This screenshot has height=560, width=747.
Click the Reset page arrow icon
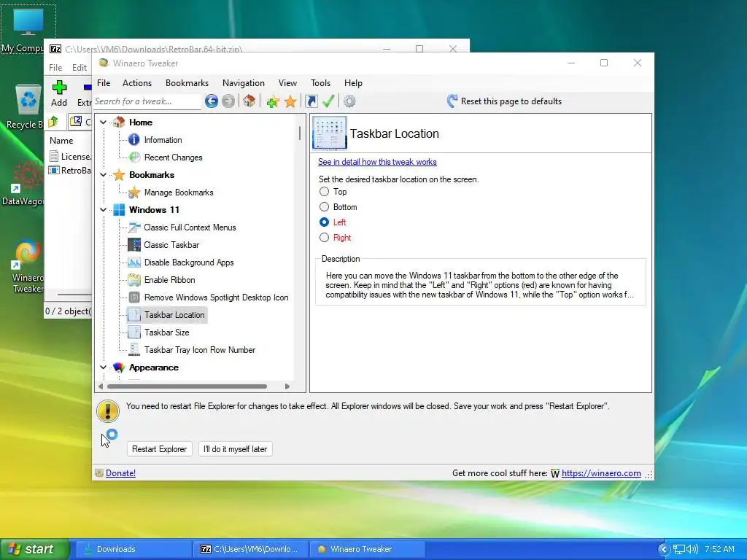point(452,101)
